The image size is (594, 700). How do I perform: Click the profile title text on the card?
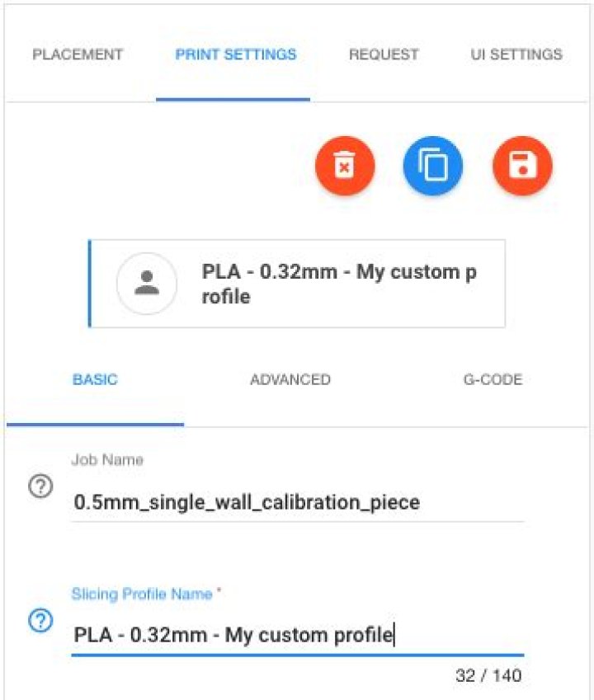pyautogui.click(x=339, y=284)
